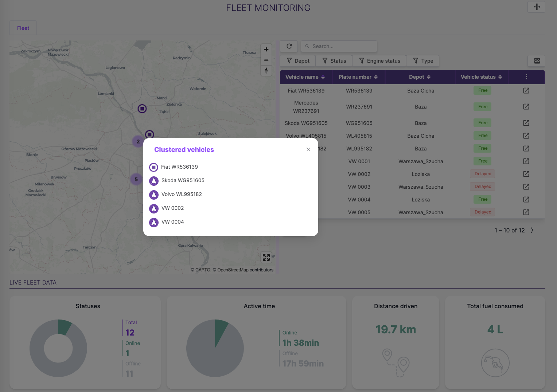Click the map cluster marker labeled 5
557x392 pixels.
tap(136, 179)
